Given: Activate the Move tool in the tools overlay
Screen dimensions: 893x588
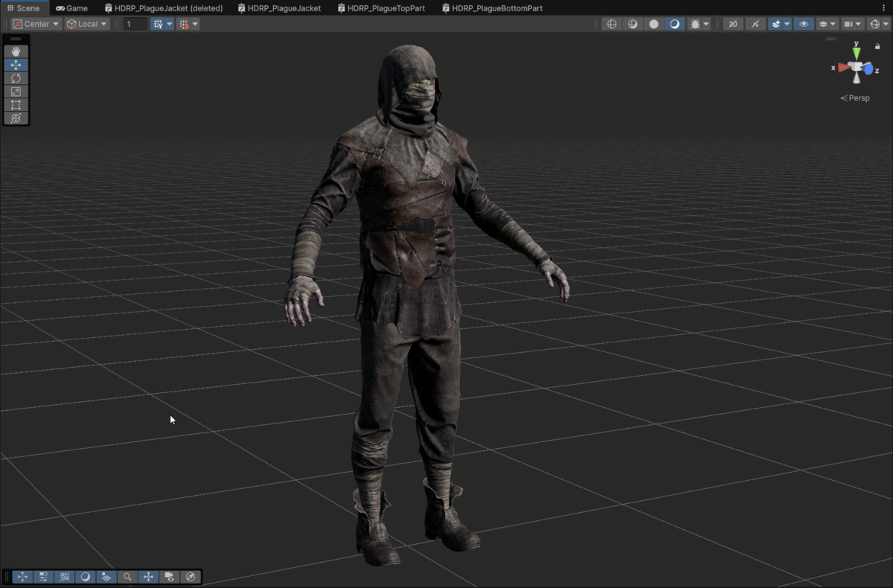Looking at the screenshot, I should [16, 65].
